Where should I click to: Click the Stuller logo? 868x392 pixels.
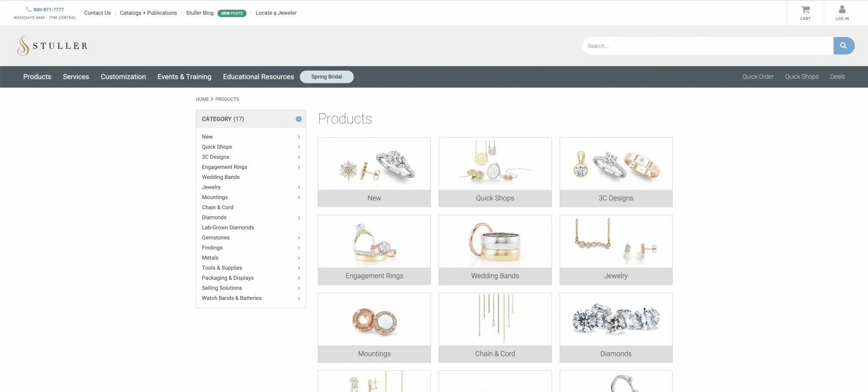coord(52,46)
